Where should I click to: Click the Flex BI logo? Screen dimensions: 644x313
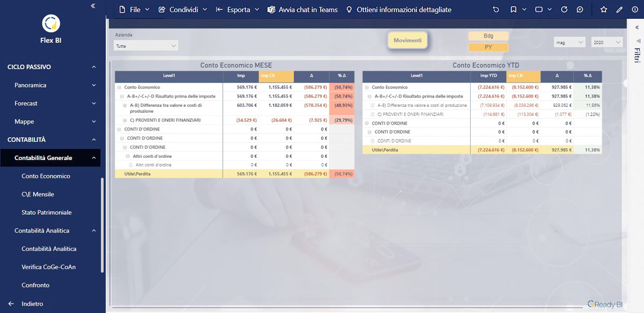tap(51, 24)
